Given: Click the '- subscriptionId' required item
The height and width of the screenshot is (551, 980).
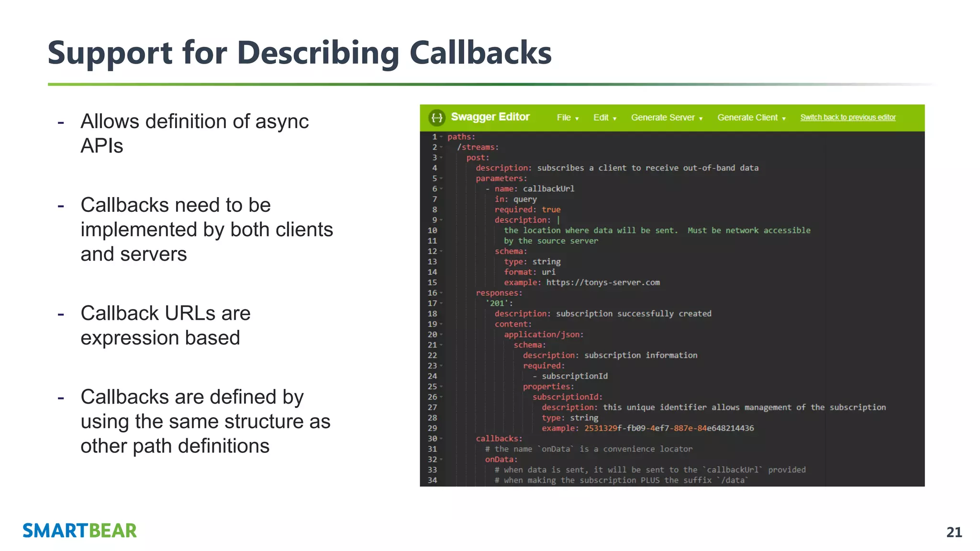Looking at the screenshot, I should click(x=570, y=376).
